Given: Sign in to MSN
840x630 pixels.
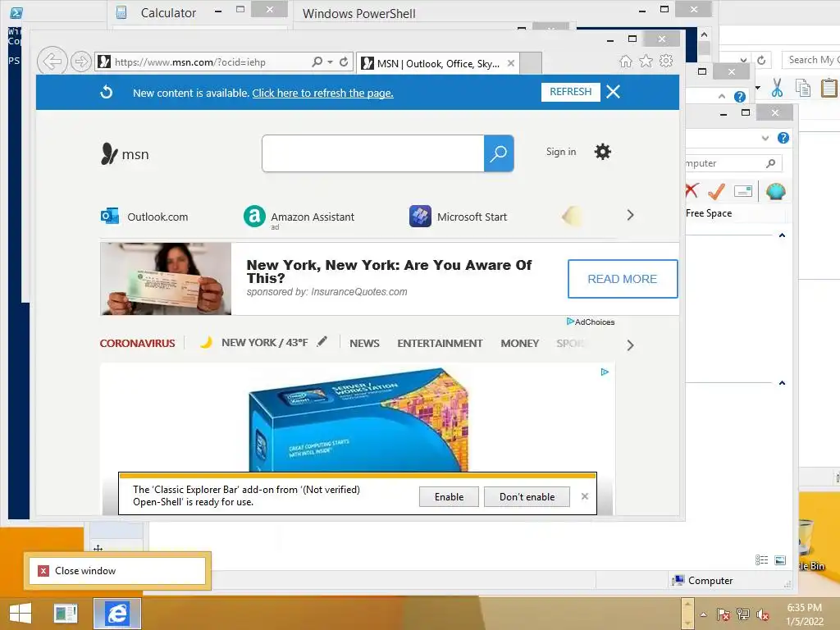Looking at the screenshot, I should [x=561, y=152].
